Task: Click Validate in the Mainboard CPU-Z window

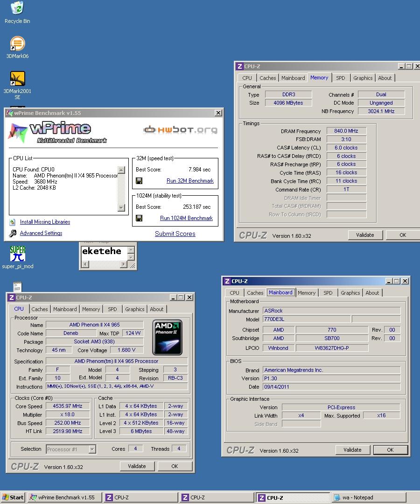Action: click(353, 450)
